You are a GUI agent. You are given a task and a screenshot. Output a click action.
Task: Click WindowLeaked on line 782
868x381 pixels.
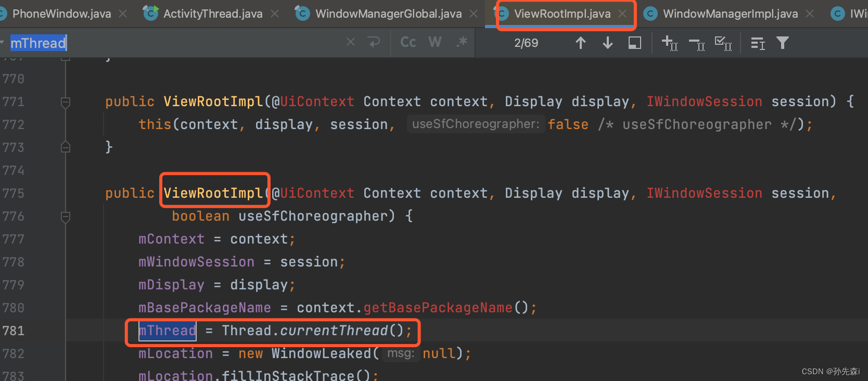click(x=321, y=353)
